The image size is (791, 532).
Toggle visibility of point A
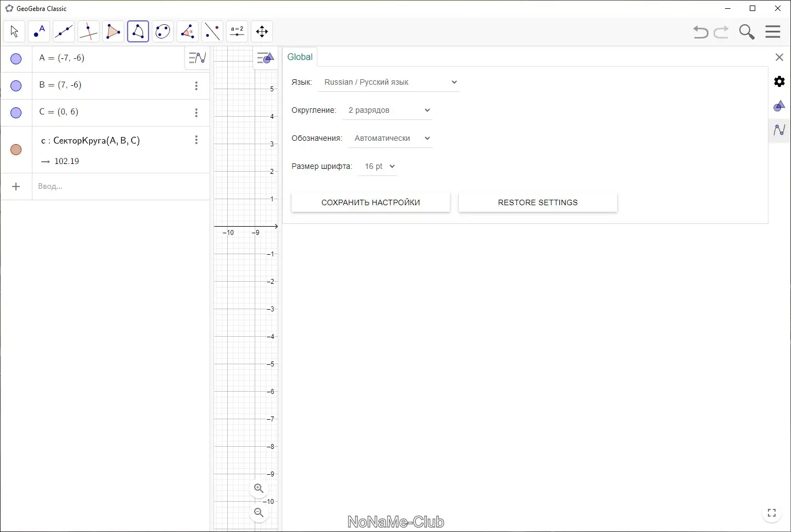click(x=16, y=58)
